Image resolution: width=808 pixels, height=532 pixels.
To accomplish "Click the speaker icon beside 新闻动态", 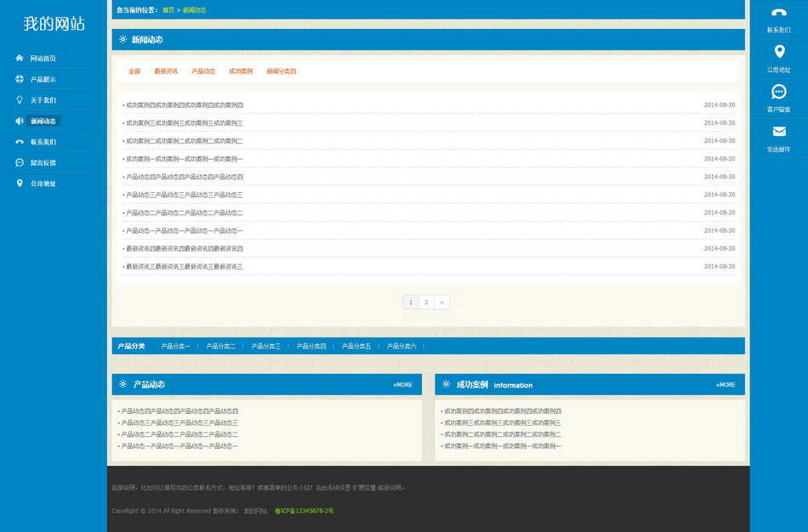I will [x=20, y=121].
